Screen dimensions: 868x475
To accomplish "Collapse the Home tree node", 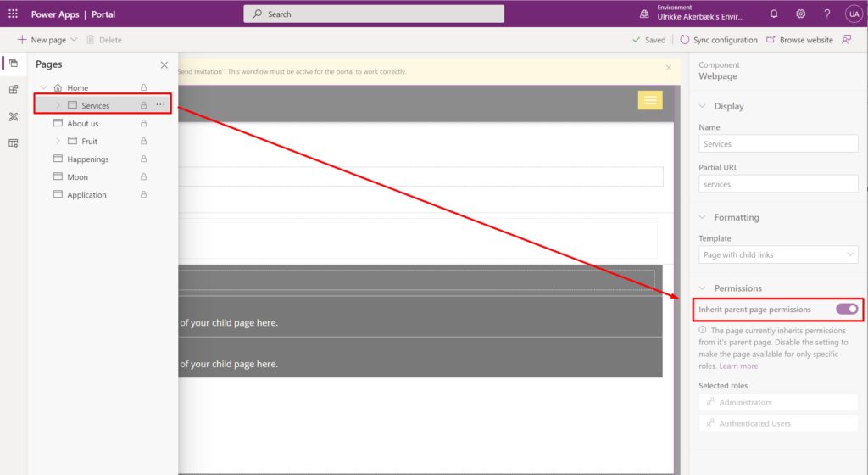I will coord(44,87).
